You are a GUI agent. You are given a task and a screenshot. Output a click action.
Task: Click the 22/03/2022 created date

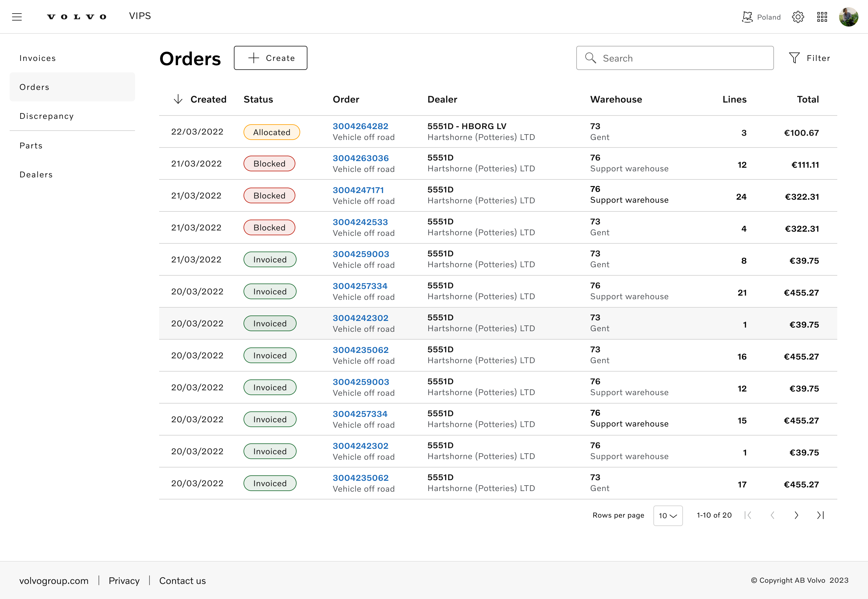[197, 132]
